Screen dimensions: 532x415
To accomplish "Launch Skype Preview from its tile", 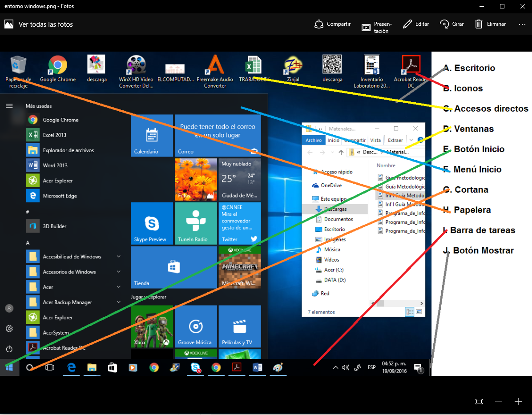I will [x=151, y=223].
